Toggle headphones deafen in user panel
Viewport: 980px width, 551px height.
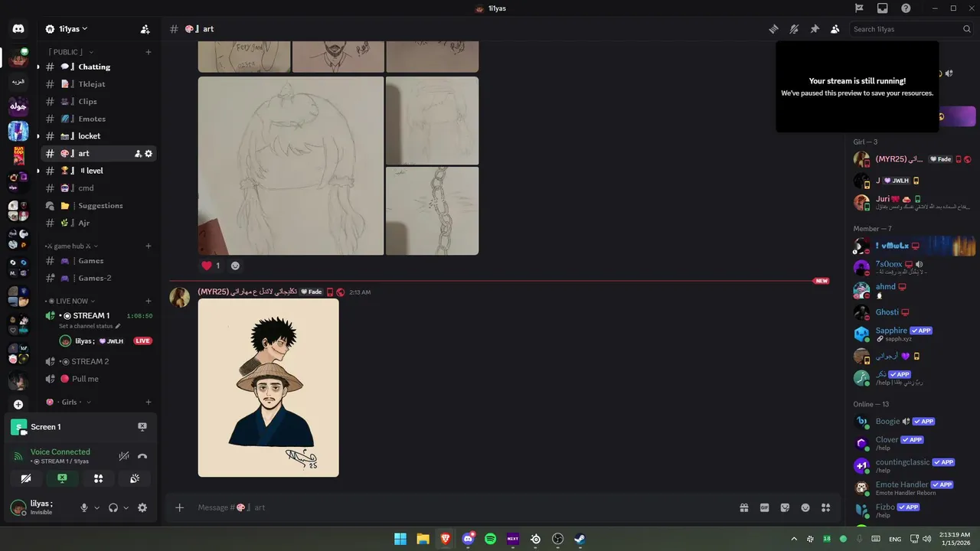pos(113,507)
